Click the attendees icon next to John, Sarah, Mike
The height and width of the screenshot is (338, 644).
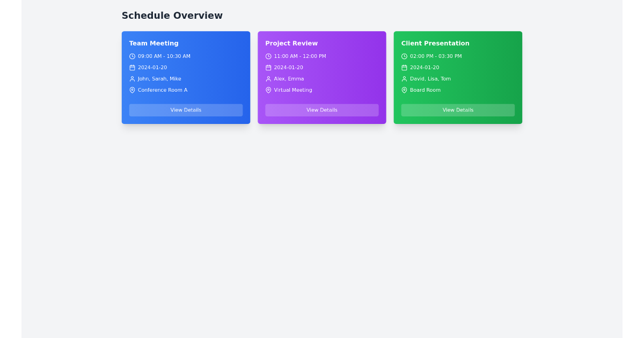(132, 78)
